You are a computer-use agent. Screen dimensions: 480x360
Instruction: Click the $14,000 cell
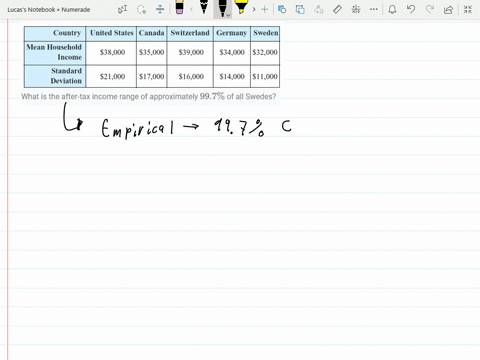point(232,76)
